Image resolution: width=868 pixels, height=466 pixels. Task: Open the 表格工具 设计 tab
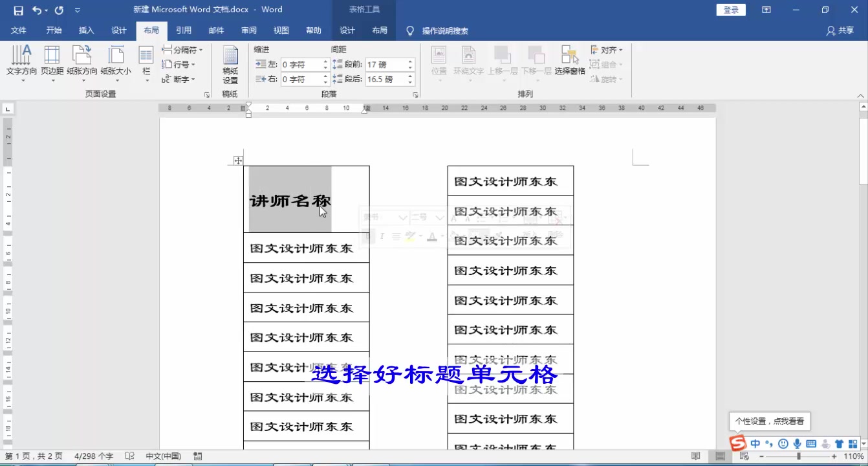pos(347,30)
